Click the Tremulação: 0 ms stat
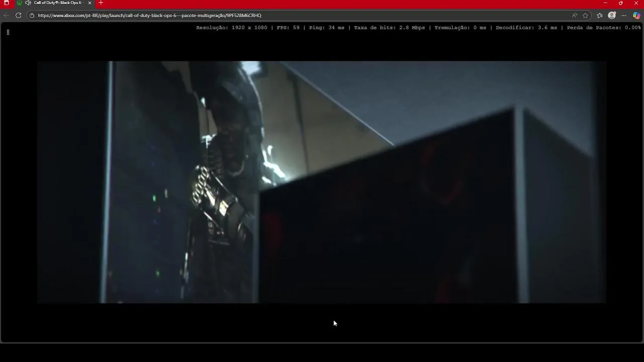Viewport: 644px width, 362px height. (x=460, y=28)
